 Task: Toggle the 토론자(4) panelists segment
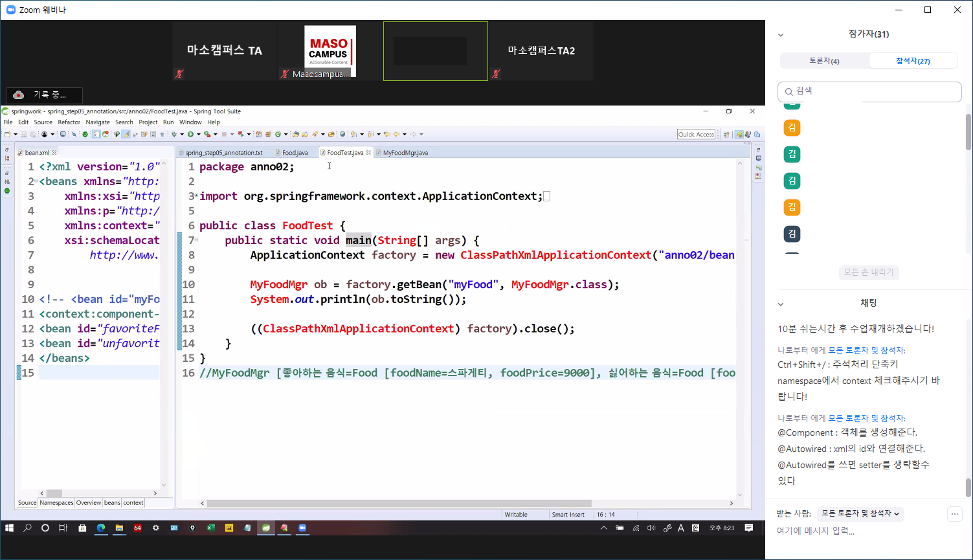click(x=824, y=61)
